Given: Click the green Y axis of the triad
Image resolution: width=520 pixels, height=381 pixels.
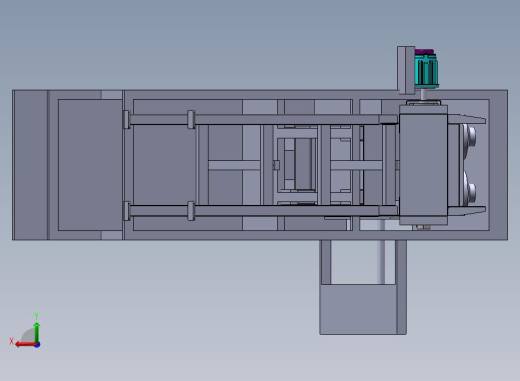Looking at the screenshot, I should pyautogui.click(x=37, y=333).
